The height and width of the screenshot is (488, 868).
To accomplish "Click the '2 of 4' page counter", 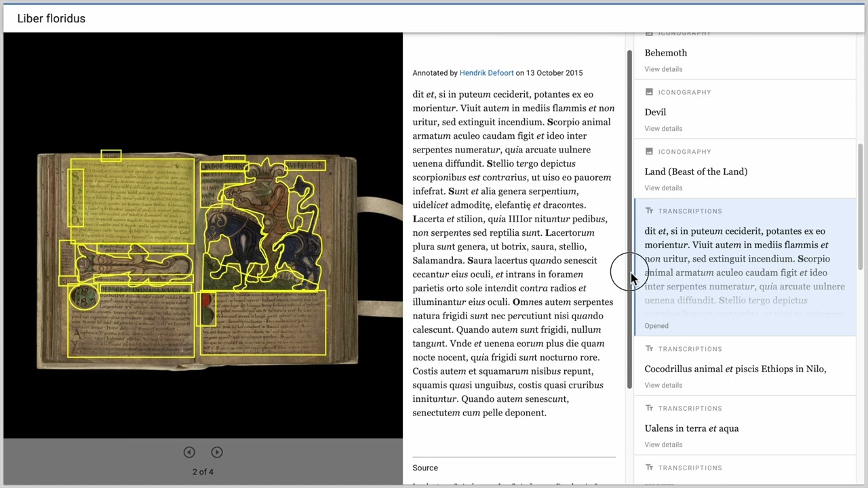I will coord(203,472).
